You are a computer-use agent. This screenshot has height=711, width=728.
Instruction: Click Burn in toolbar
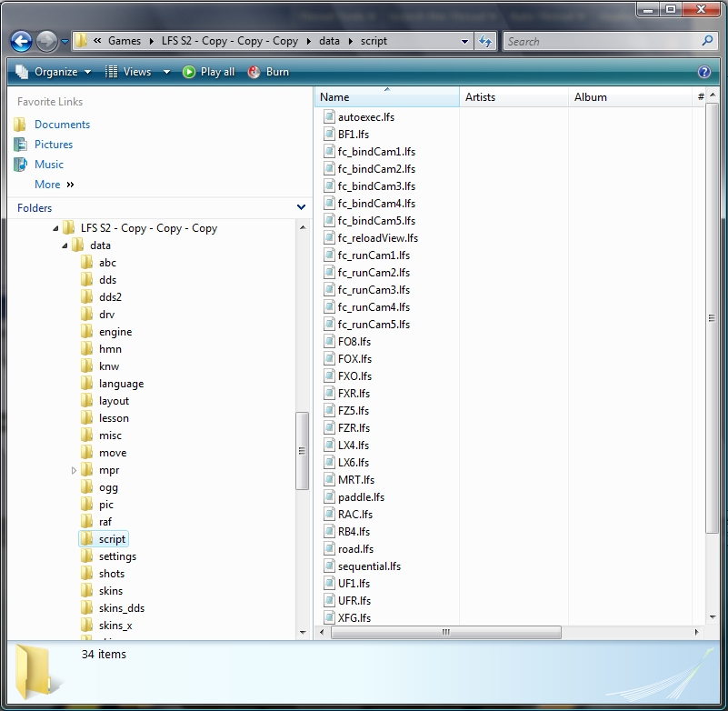click(x=269, y=72)
